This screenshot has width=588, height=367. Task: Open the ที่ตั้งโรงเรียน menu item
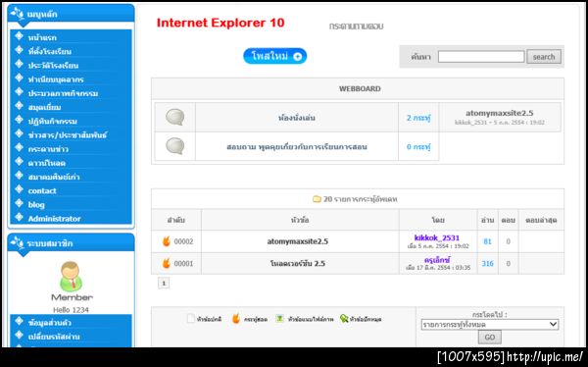tap(50, 51)
